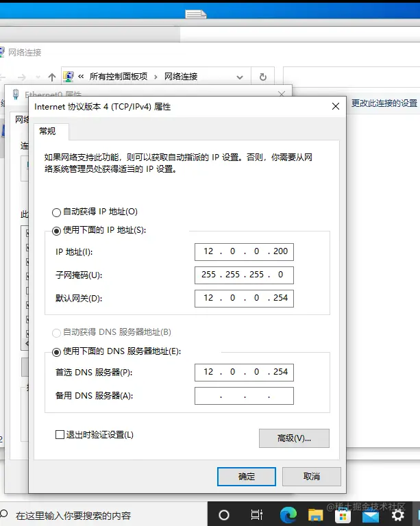Open Task View on the taskbar
The width and height of the screenshot is (420, 526).
click(257, 515)
